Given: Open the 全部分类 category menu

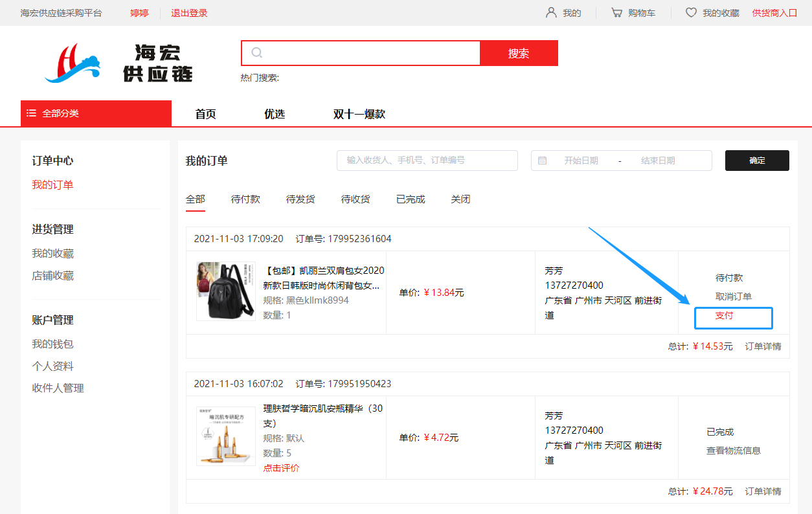Looking at the screenshot, I should [96, 113].
